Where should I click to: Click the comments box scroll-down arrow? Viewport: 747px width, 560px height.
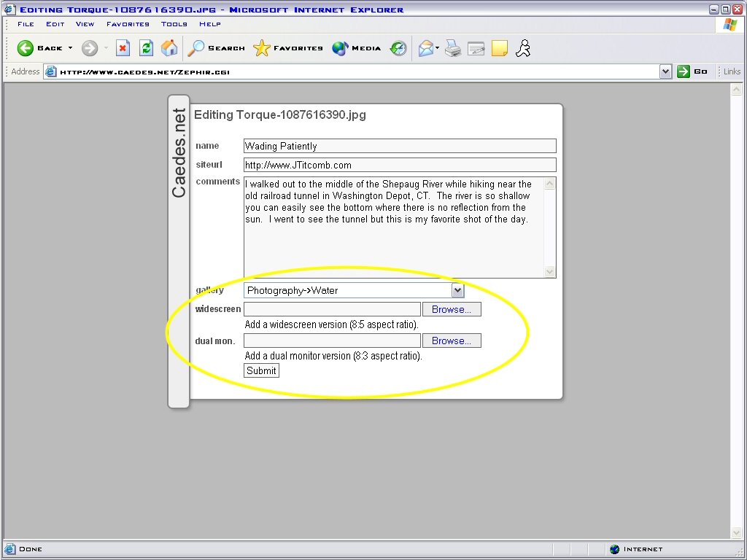tap(550, 271)
